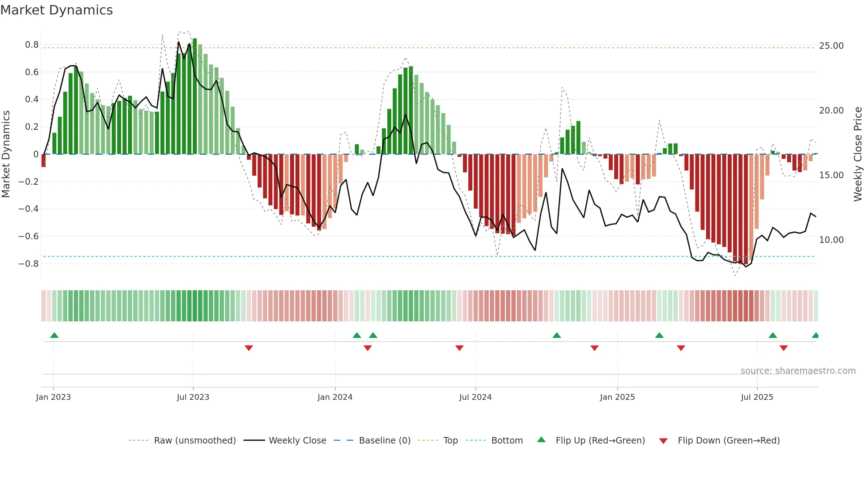Select the flip-down marker just before Jul 2024
The height and width of the screenshot is (488, 868).
click(x=460, y=348)
